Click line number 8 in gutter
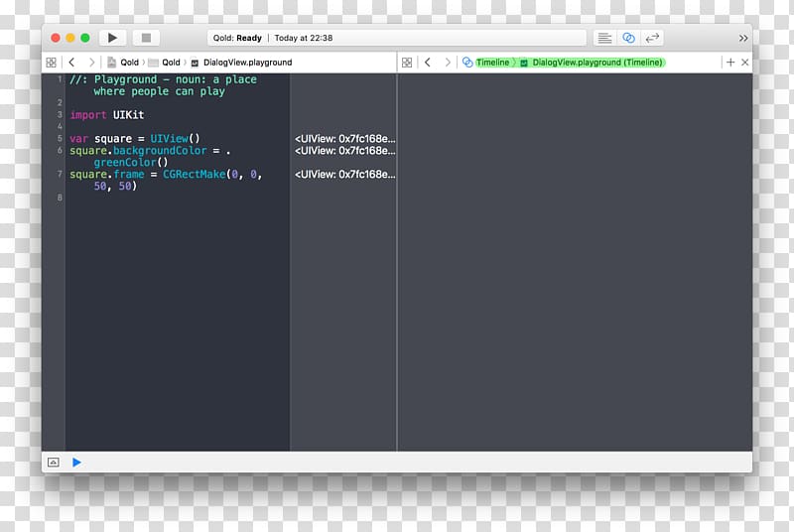 click(x=60, y=198)
